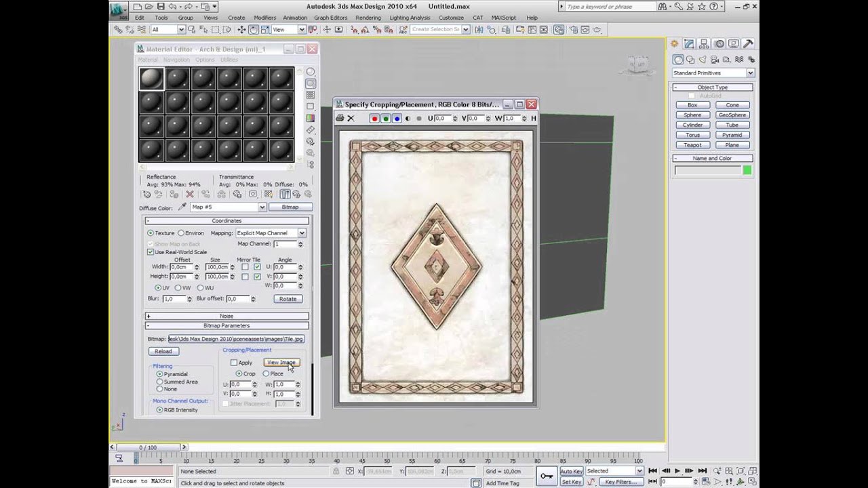
Task: Toggle green channel in cropping window
Action: [385, 118]
